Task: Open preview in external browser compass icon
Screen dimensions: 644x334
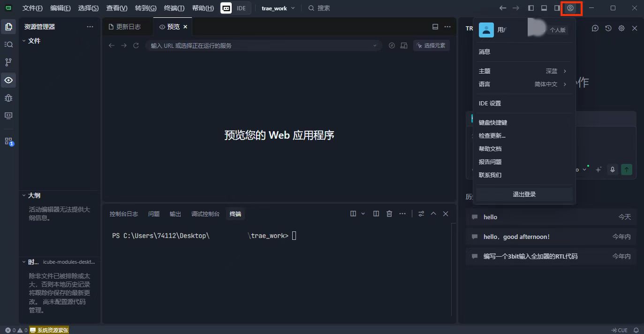Action: tap(392, 45)
